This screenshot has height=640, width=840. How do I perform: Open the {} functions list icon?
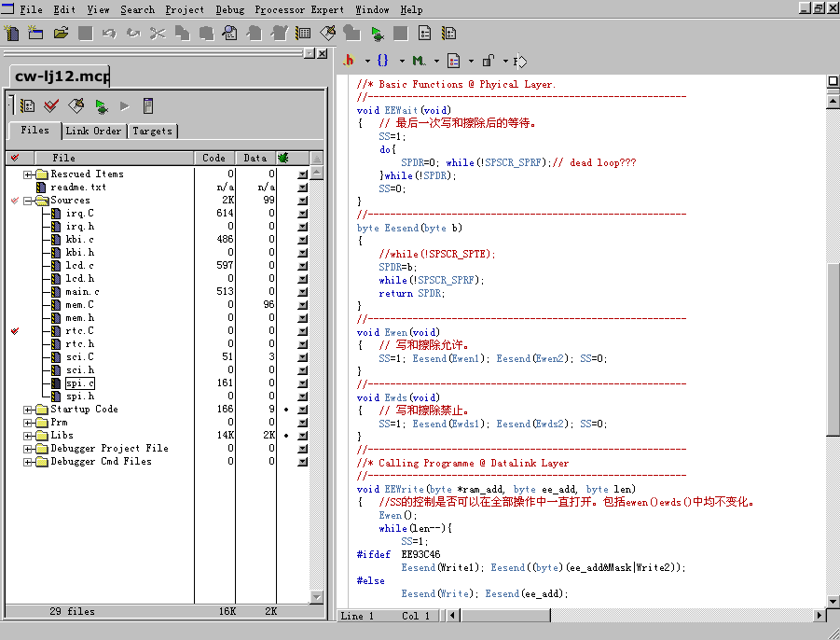[x=382, y=61]
